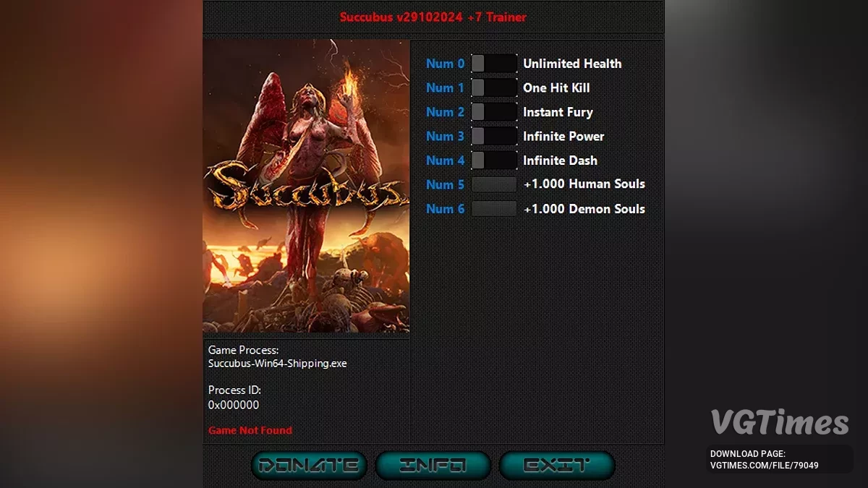Open the Donate button

[x=309, y=465]
